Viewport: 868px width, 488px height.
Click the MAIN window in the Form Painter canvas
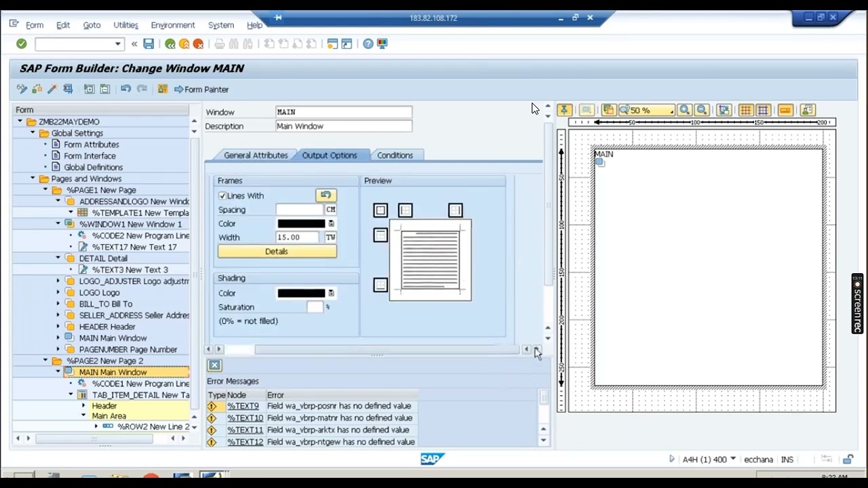(709, 268)
